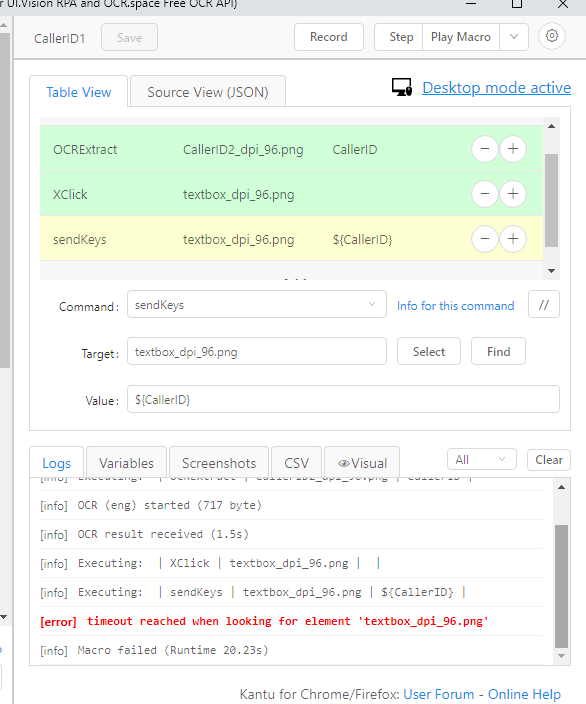This screenshot has width=586, height=704.
Task: Add a command after sendKeys row
Action: [x=513, y=238]
